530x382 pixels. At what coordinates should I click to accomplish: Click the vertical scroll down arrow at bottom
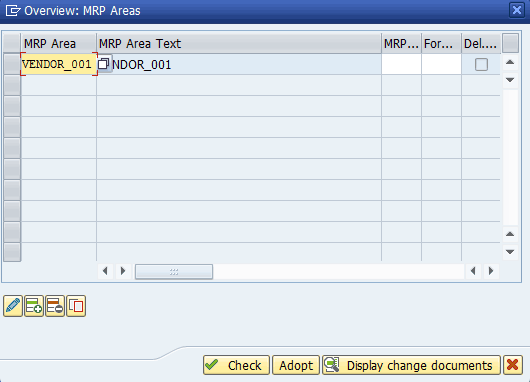pyautogui.click(x=510, y=252)
